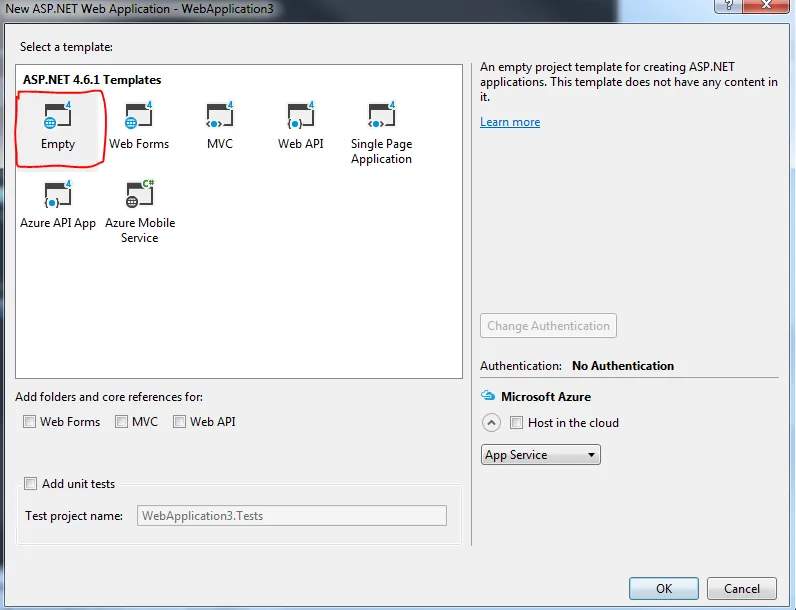Toggle Host in the cloud checkbox
Viewport: 796px width, 610px height.
pos(516,423)
